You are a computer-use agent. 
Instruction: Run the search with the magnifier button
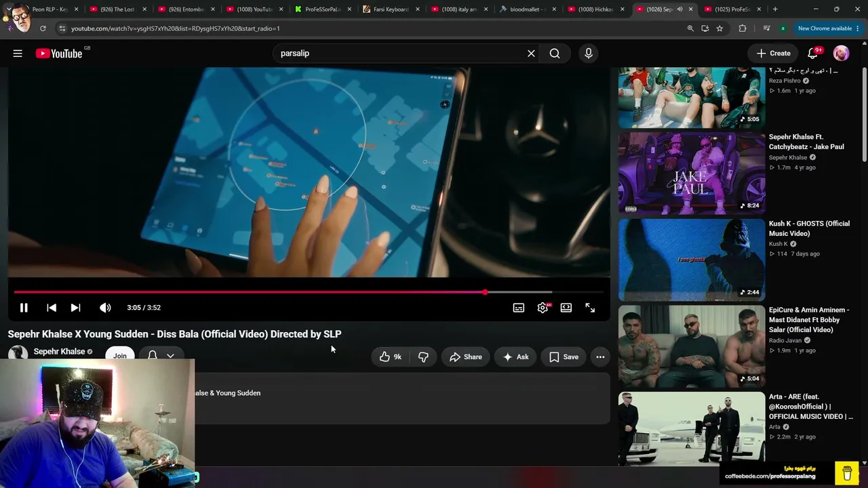[555, 54]
